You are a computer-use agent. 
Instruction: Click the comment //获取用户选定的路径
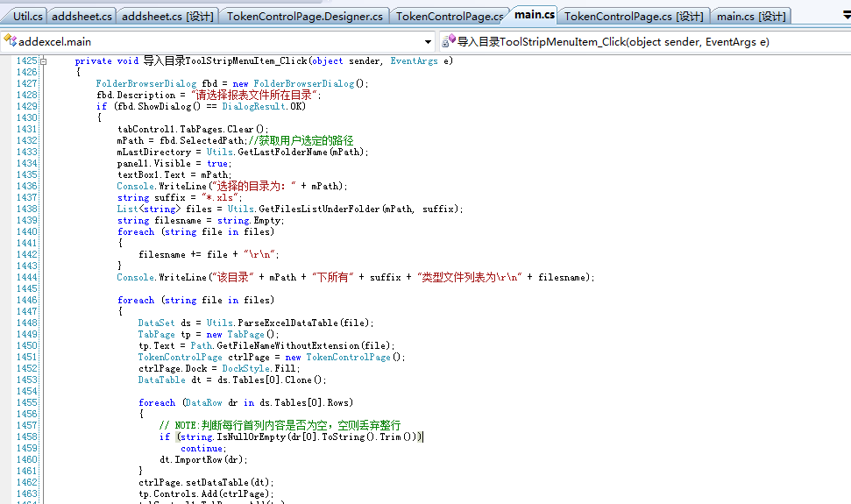(301, 140)
